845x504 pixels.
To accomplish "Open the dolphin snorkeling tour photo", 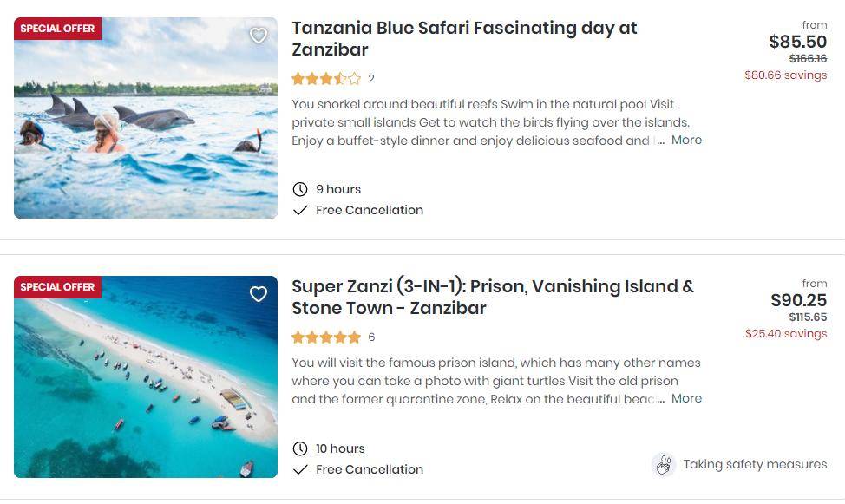I will tap(146, 130).
